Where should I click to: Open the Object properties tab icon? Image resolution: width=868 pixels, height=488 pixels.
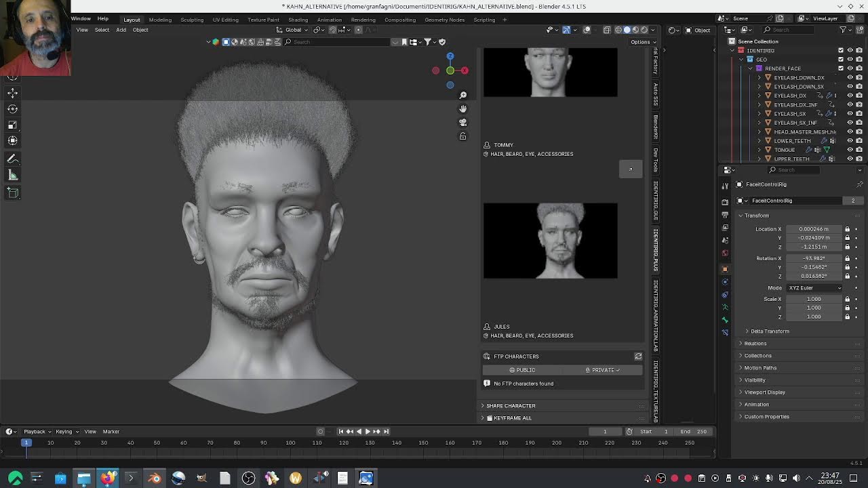tap(725, 269)
